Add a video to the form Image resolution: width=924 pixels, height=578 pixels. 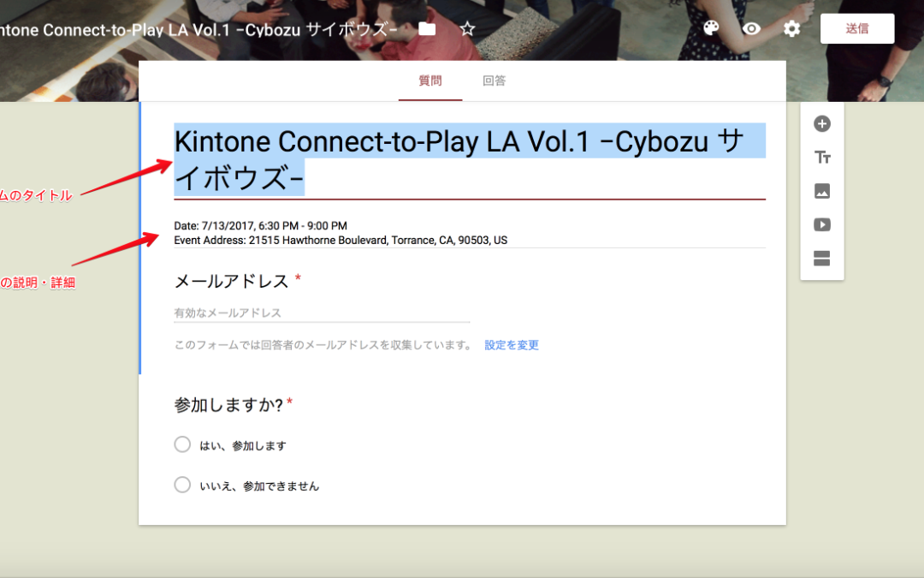pos(821,225)
